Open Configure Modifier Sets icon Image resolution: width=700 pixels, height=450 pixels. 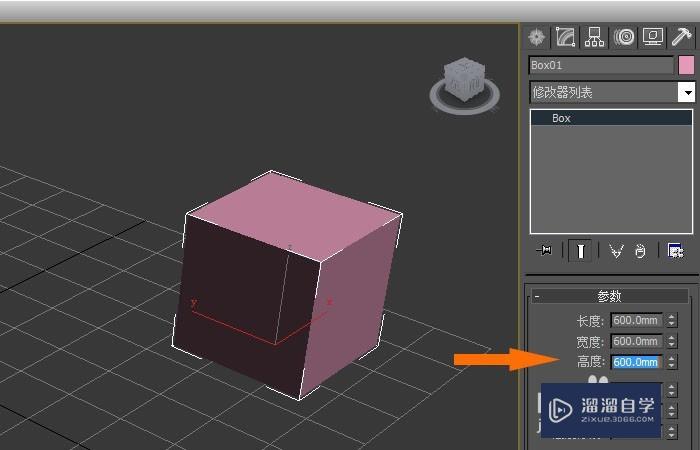pos(675,251)
